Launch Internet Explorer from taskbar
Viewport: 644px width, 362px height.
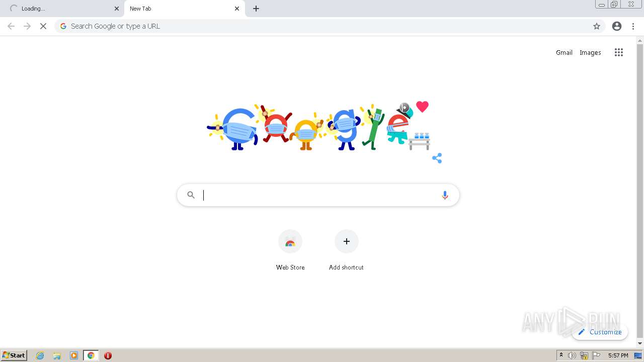pos(40,355)
